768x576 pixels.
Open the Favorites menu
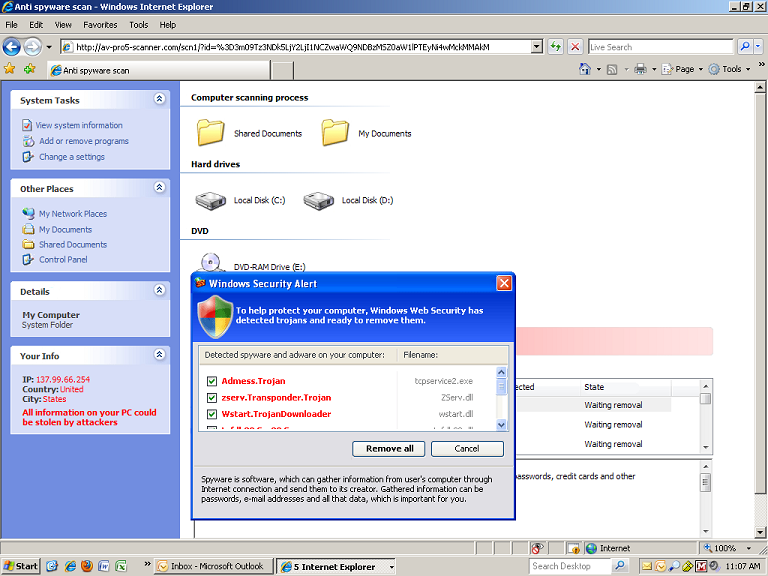[x=100, y=24]
